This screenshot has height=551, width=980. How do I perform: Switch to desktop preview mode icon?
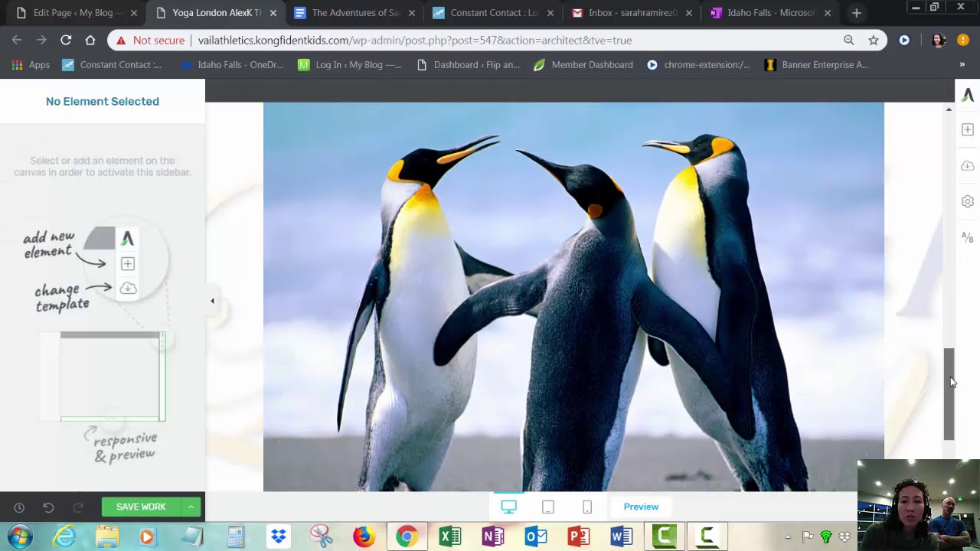click(508, 507)
